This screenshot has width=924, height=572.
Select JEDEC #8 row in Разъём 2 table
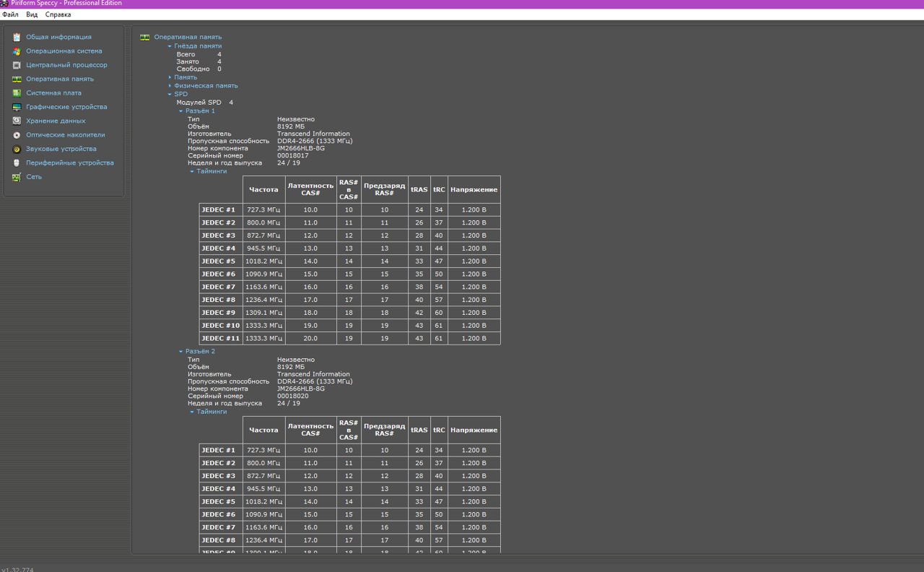[x=349, y=540]
